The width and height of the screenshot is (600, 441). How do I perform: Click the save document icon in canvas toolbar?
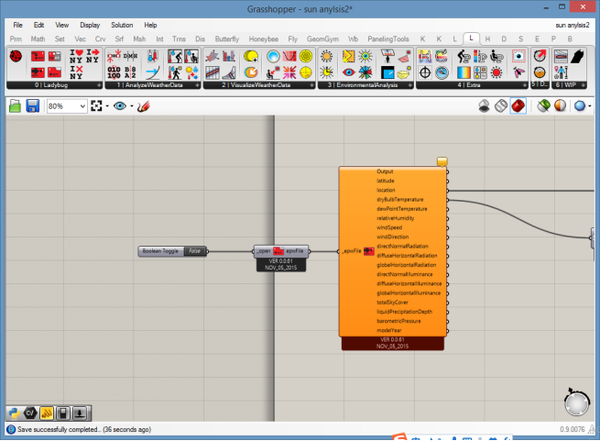coord(32,106)
